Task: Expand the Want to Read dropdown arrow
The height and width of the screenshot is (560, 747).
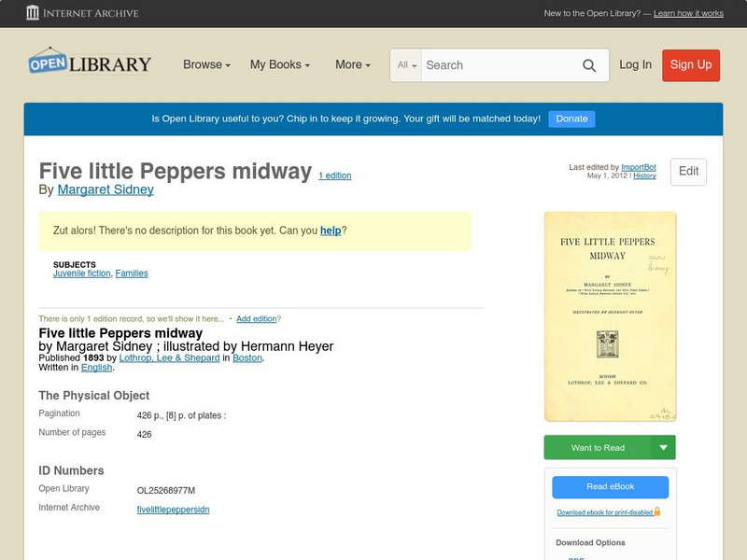Action: (x=663, y=447)
